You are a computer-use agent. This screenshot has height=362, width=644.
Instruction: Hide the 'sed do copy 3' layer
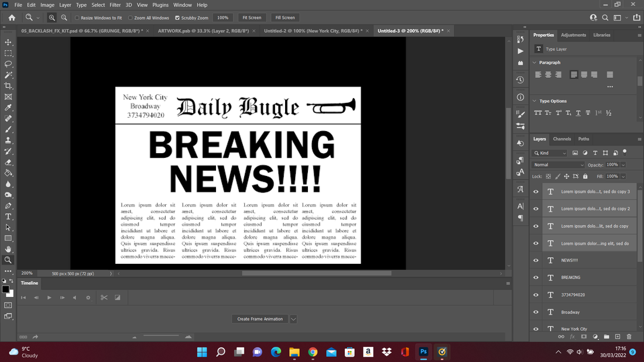click(536, 192)
